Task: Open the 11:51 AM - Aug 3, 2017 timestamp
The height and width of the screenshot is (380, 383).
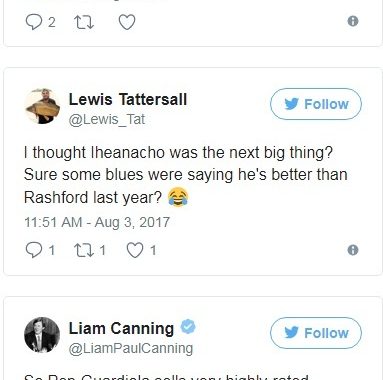Action: [x=97, y=222]
